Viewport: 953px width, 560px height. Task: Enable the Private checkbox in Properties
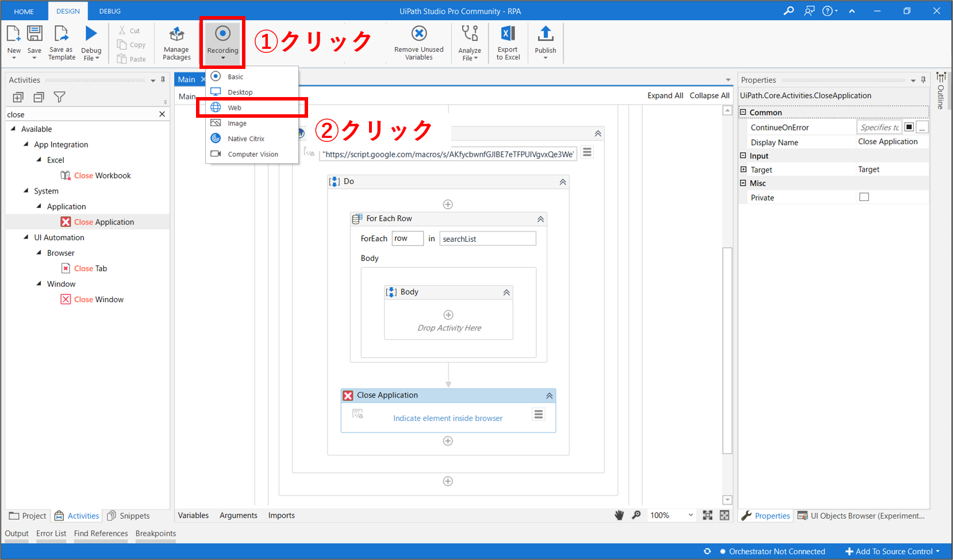[x=864, y=197]
